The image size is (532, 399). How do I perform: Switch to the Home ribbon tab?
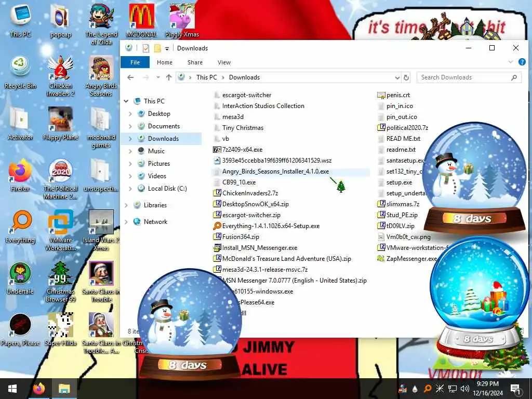point(165,62)
